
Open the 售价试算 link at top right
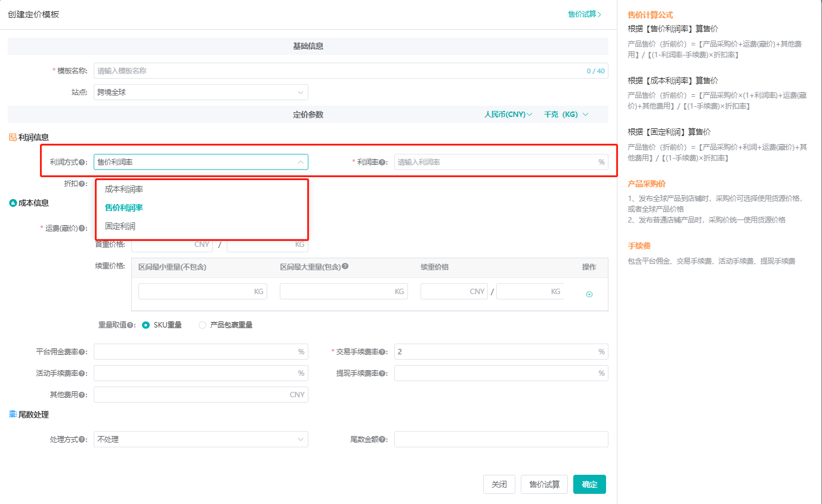pos(585,14)
